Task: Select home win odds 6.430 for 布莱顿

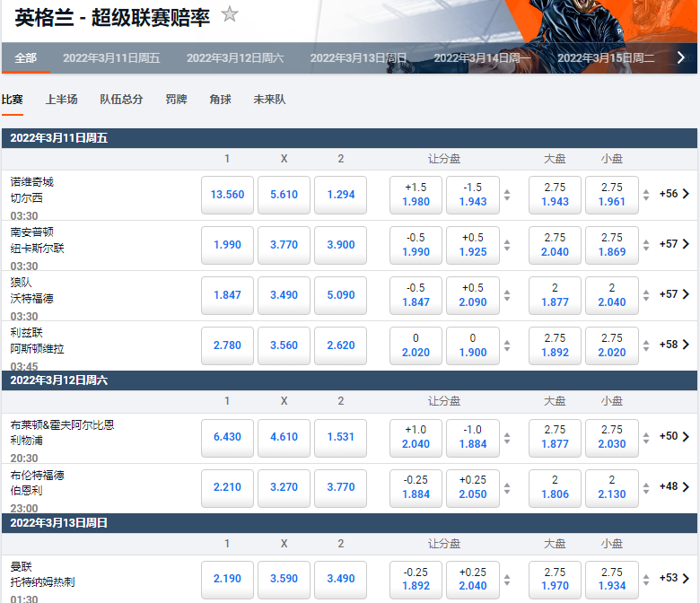Action: tap(227, 437)
